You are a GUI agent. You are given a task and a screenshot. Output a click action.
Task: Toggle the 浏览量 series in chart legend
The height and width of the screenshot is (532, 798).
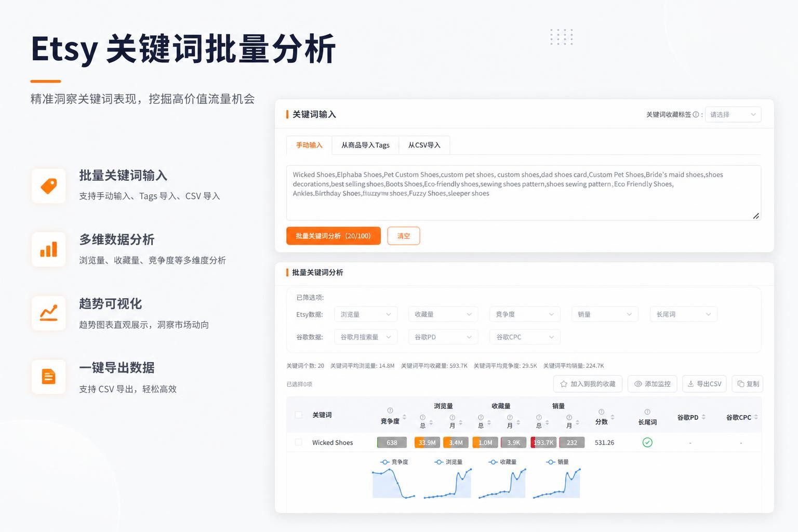coord(448,462)
